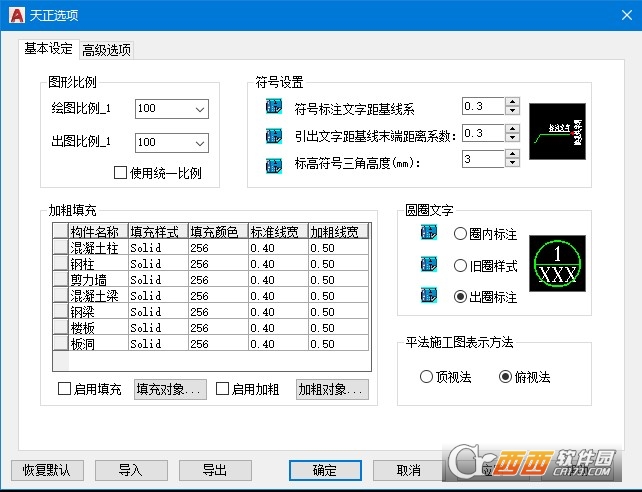Viewport: 642px width, 492px height.
Task: Select 出圈标注 radio option
Action: 460,297
